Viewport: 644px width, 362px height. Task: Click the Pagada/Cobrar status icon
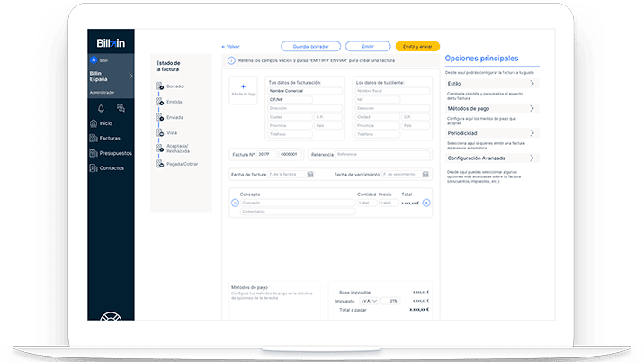click(x=159, y=164)
